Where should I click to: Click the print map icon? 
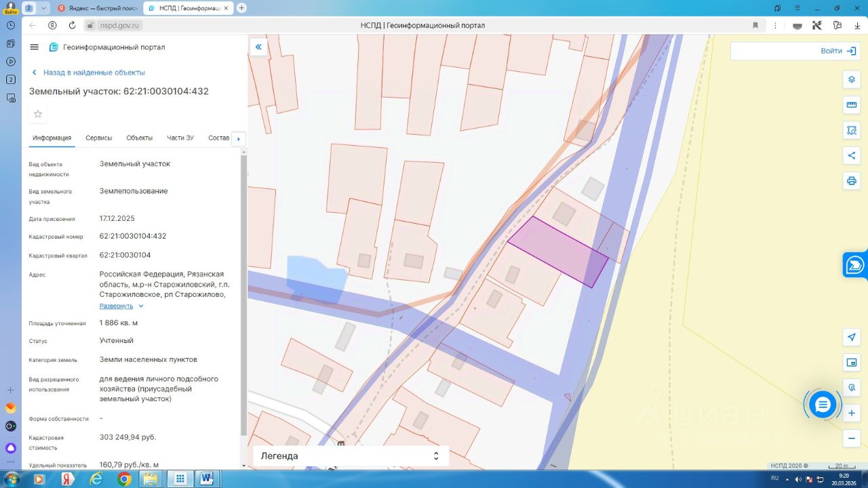point(852,181)
